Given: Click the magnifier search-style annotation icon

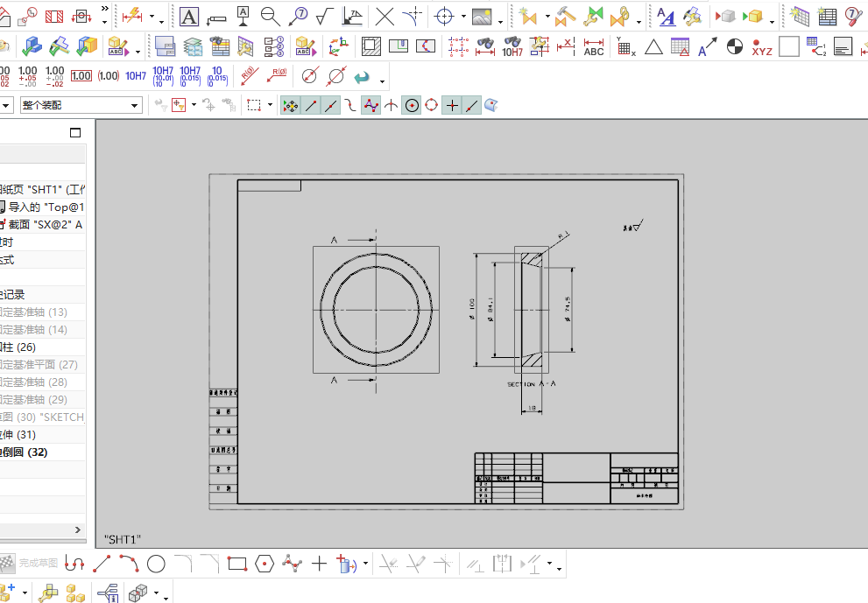Looking at the screenshot, I should click(x=270, y=17).
